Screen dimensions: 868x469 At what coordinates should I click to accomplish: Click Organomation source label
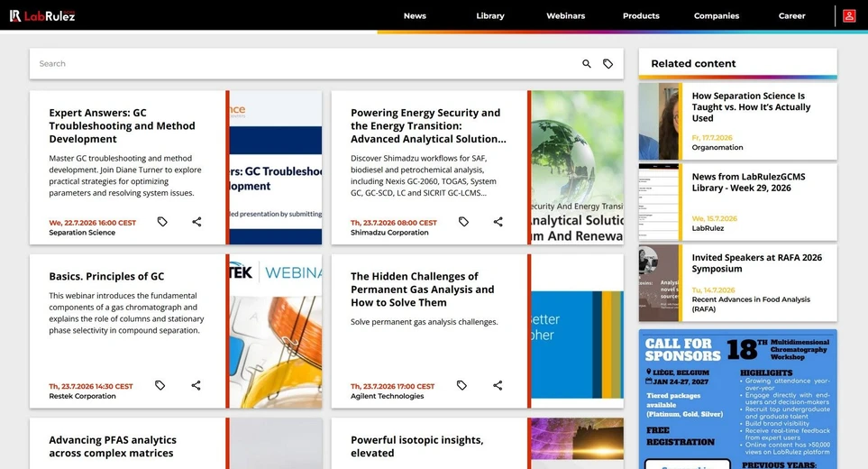tap(717, 147)
